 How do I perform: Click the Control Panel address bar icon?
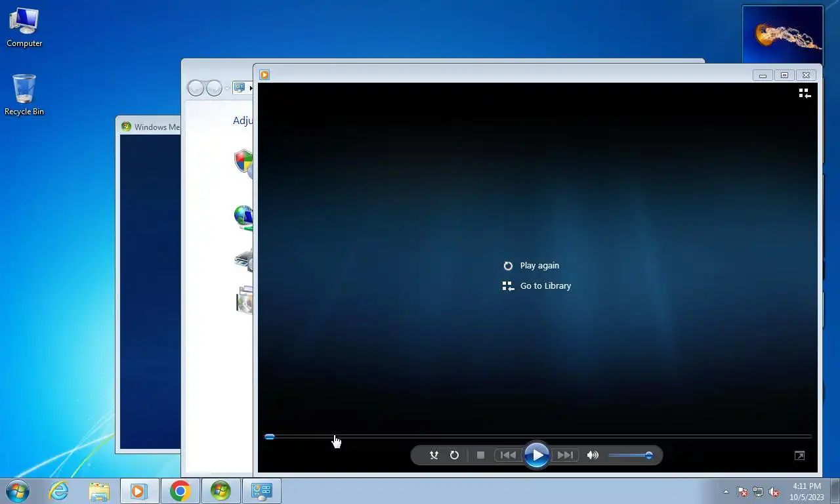(x=240, y=87)
